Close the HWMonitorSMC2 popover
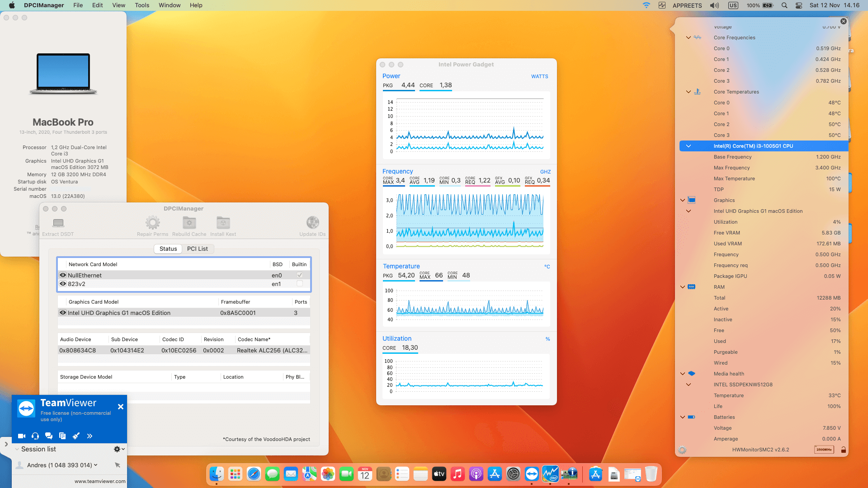Screen dimensions: 868x488 click(844, 21)
